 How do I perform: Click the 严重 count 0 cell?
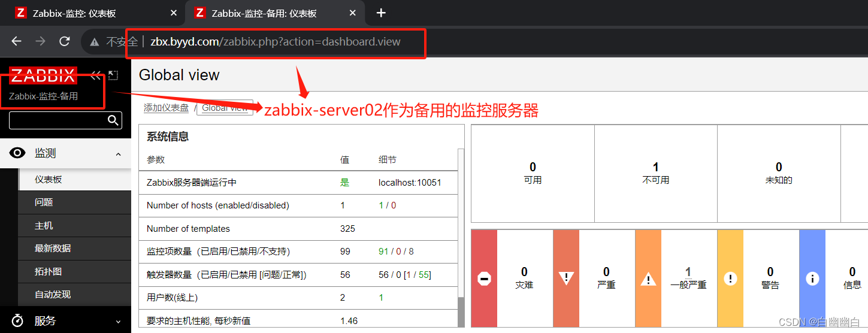click(606, 278)
